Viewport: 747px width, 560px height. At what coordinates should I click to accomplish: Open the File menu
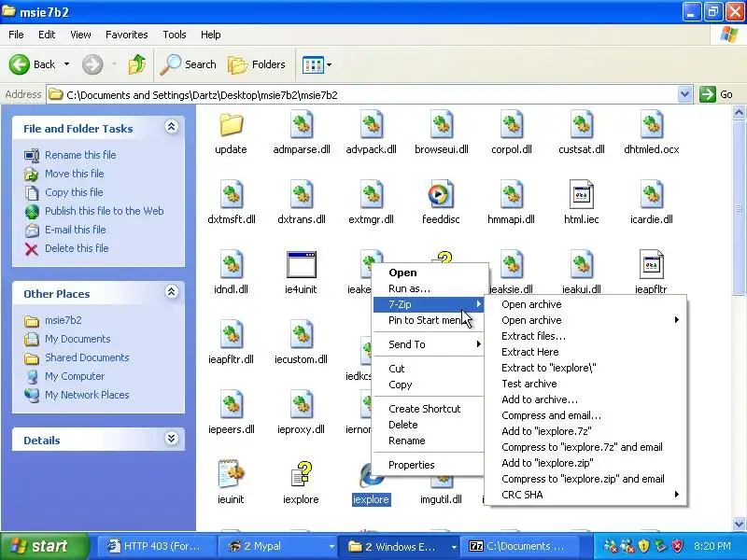coord(16,35)
